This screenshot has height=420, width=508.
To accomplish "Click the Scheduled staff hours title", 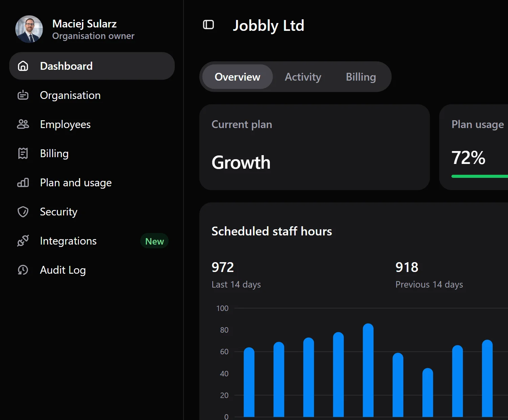I will pos(272,231).
